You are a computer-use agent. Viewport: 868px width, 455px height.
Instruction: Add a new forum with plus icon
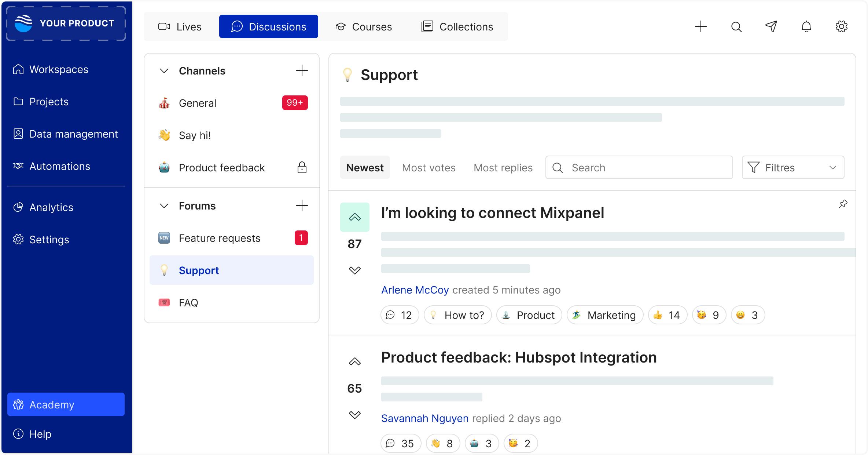(302, 206)
